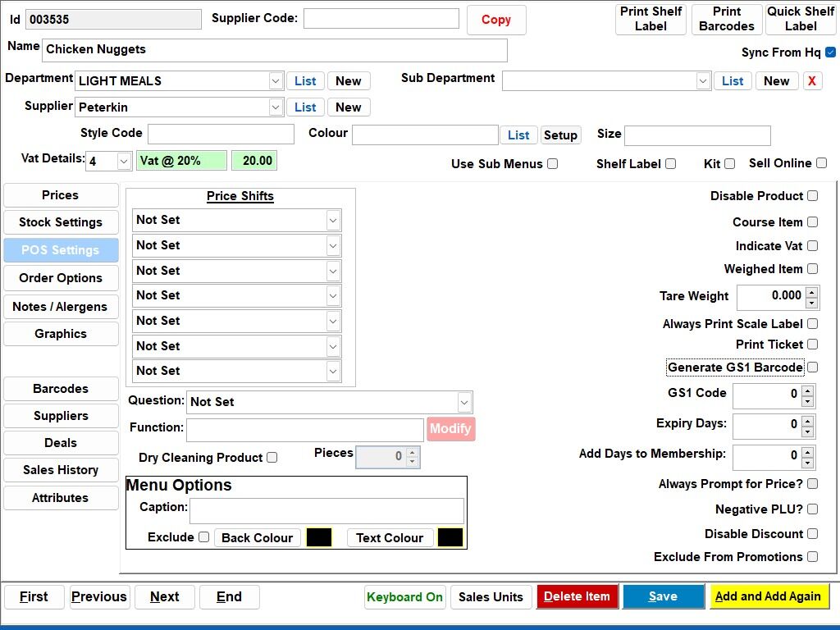
Task: Click the red X beside Sub Department
Action: (812, 81)
